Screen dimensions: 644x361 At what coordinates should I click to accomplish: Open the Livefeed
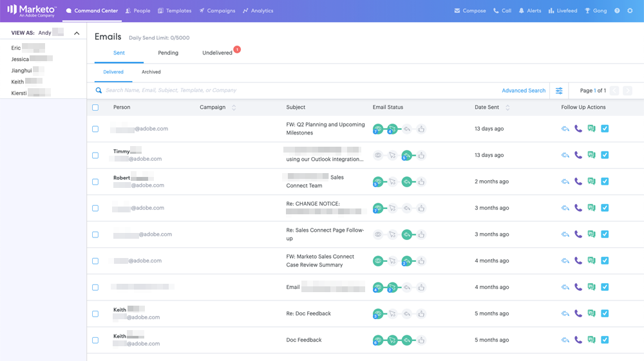pos(563,11)
